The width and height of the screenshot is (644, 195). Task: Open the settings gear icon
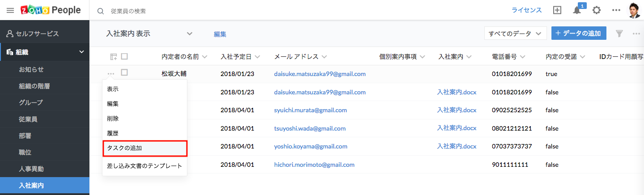pos(596,10)
